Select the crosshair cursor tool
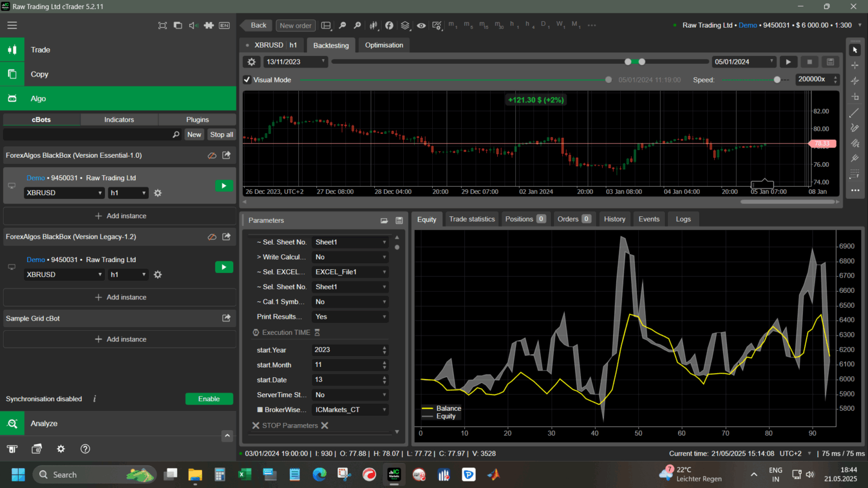868x488 pixels. click(854, 65)
